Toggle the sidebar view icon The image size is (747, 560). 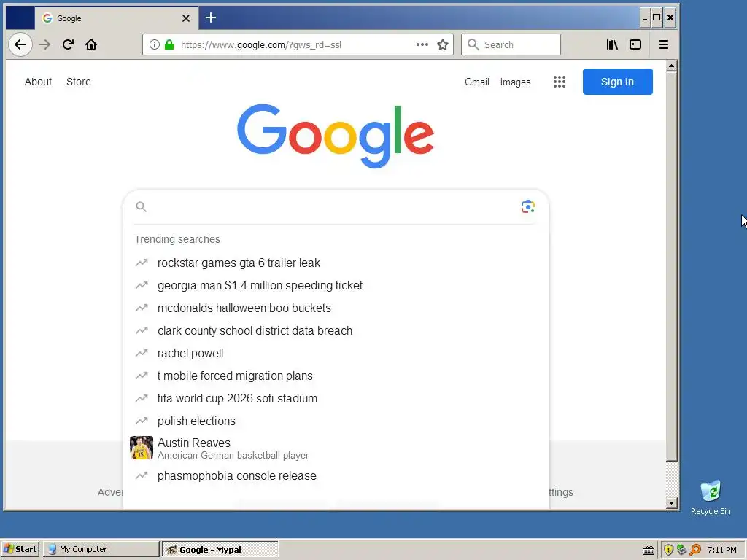click(x=635, y=44)
